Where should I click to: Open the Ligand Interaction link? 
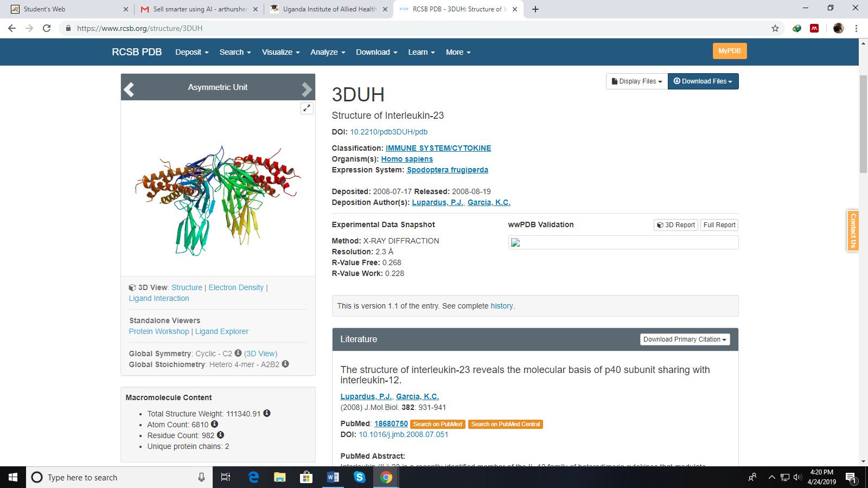(159, 298)
